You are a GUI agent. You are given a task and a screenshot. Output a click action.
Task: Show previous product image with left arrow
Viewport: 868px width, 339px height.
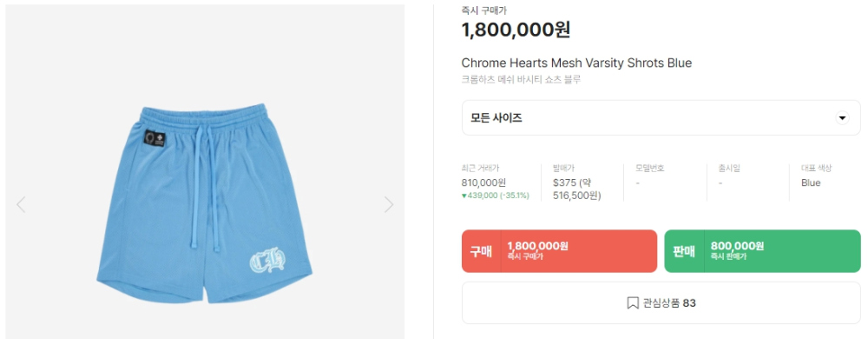tap(21, 204)
